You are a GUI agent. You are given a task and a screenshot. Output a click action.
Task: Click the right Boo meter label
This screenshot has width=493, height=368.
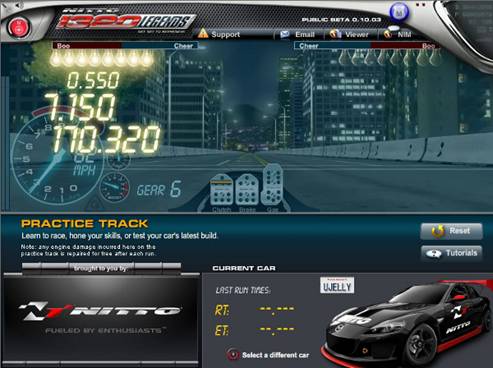(429, 46)
